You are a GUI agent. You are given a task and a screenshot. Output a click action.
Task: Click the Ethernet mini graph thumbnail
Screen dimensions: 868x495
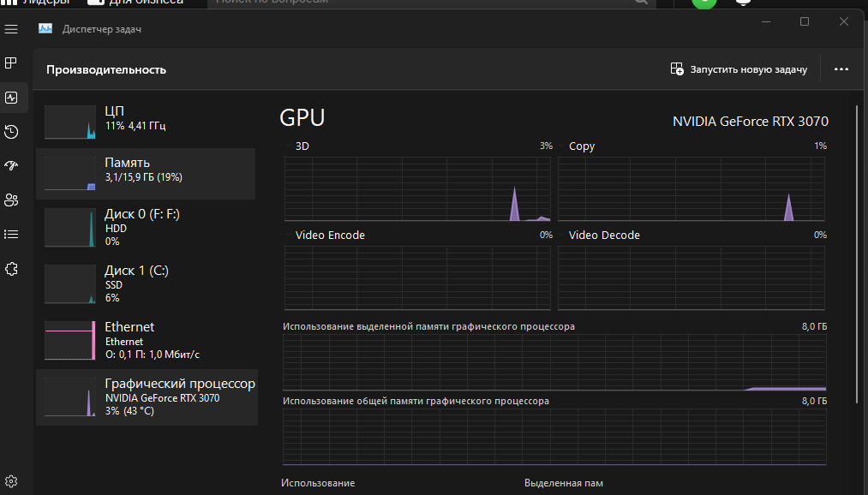69,341
